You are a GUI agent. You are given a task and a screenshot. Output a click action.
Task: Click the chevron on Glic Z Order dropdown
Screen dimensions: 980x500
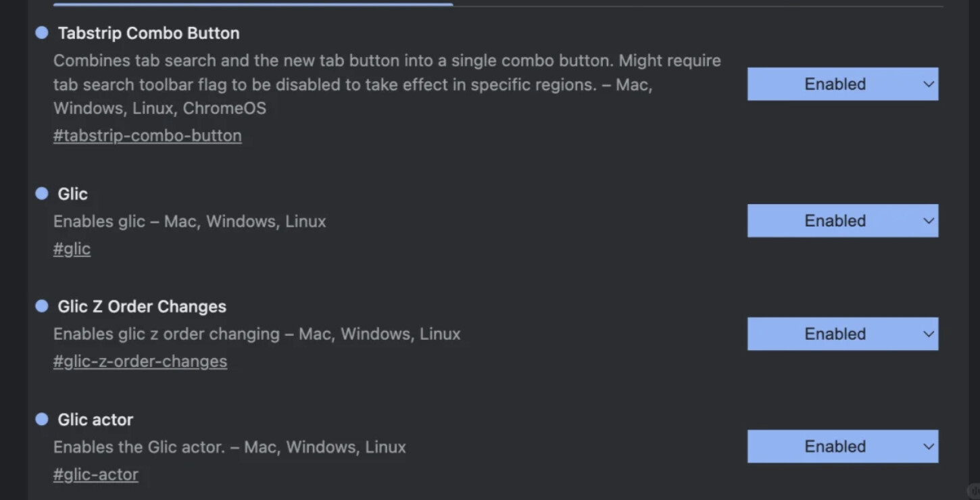(x=929, y=334)
